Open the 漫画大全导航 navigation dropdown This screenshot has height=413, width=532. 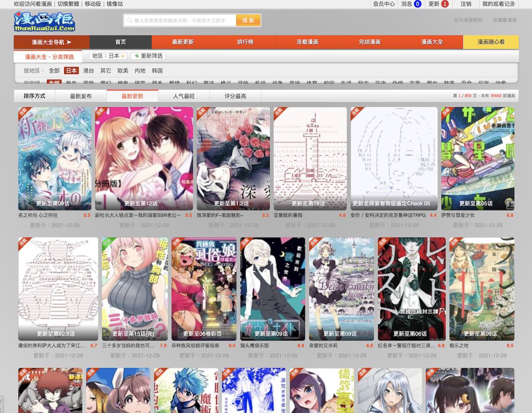click(51, 42)
